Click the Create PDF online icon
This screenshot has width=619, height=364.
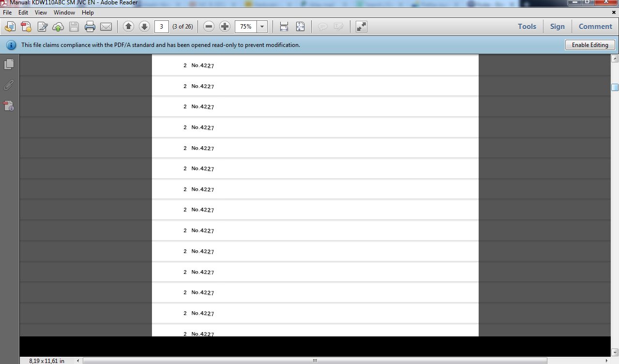click(26, 27)
